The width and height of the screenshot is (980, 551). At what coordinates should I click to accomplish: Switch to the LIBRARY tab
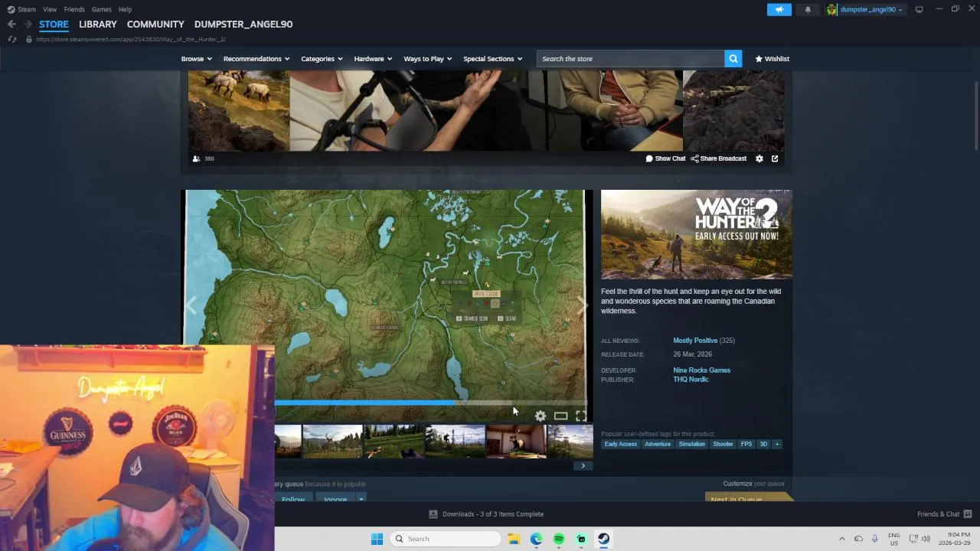tap(98, 24)
